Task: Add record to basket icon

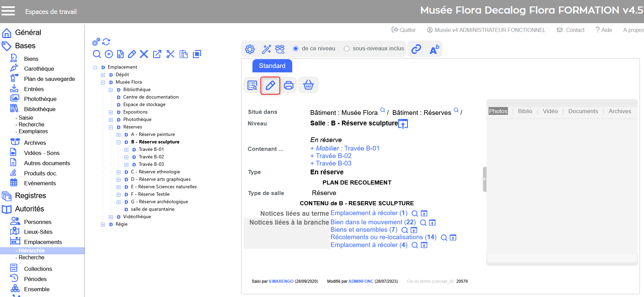Action: (308, 85)
